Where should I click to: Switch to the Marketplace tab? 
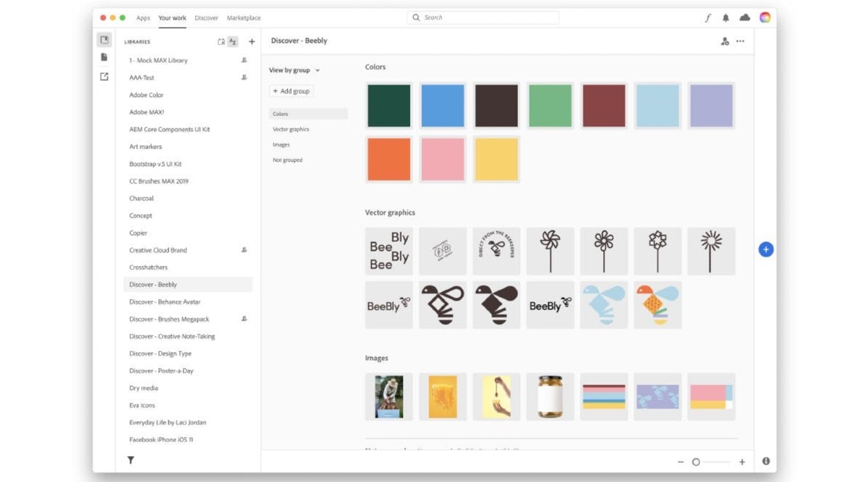pos(244,17)
